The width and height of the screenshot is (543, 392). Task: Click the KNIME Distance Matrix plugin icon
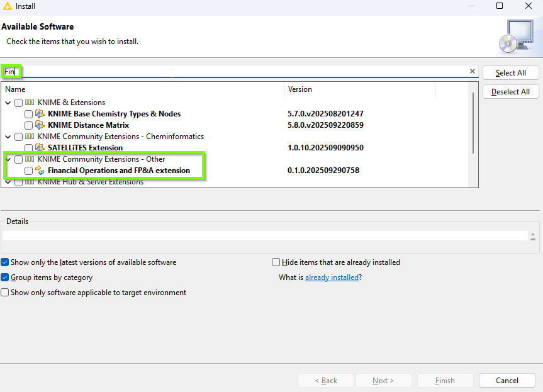pyautogui.click(x=40, y=125)
